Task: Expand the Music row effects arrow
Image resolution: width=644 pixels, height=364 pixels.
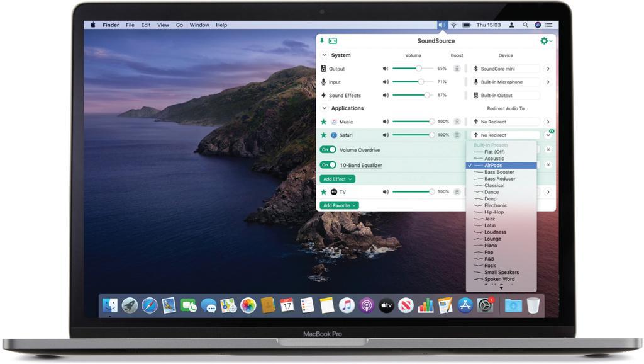Action: point(548,122)
